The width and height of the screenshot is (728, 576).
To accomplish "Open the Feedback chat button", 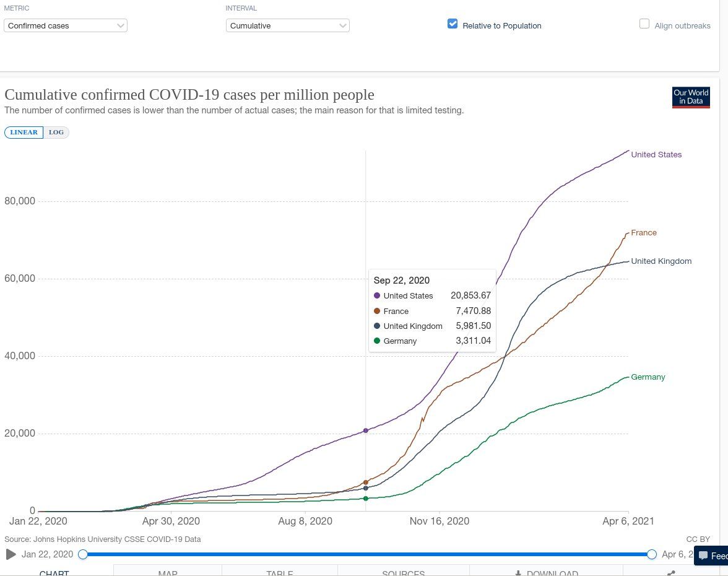I will (712, 556).
